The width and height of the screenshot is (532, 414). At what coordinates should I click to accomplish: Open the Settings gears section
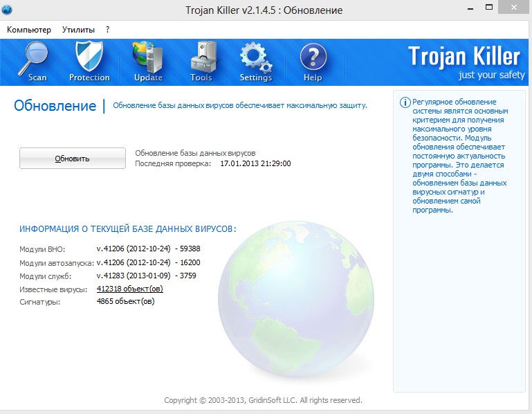tap(256, 62)
